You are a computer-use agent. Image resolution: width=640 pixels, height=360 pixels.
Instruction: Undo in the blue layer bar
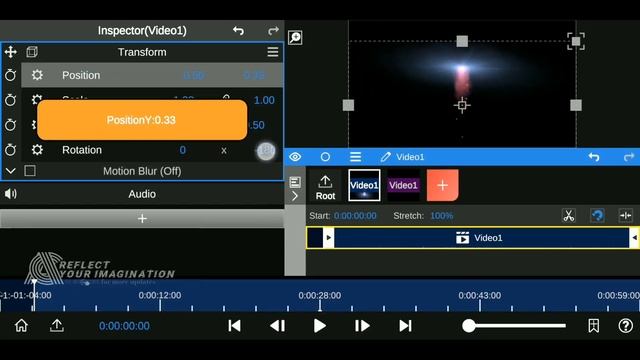[594, 157]
